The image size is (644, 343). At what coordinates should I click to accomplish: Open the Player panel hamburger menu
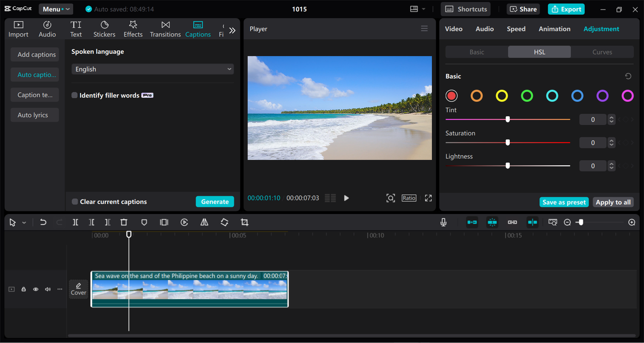pyautogui.click(x=424, y=29)
